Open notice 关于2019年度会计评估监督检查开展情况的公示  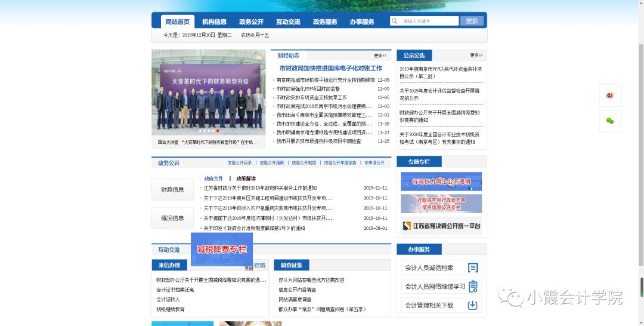tap(439, 94)
